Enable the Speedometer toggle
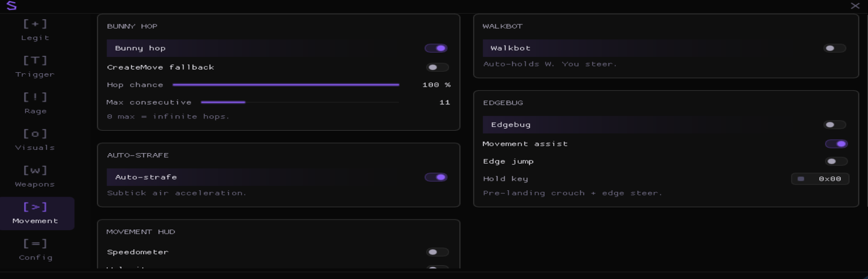 [437, 252]
